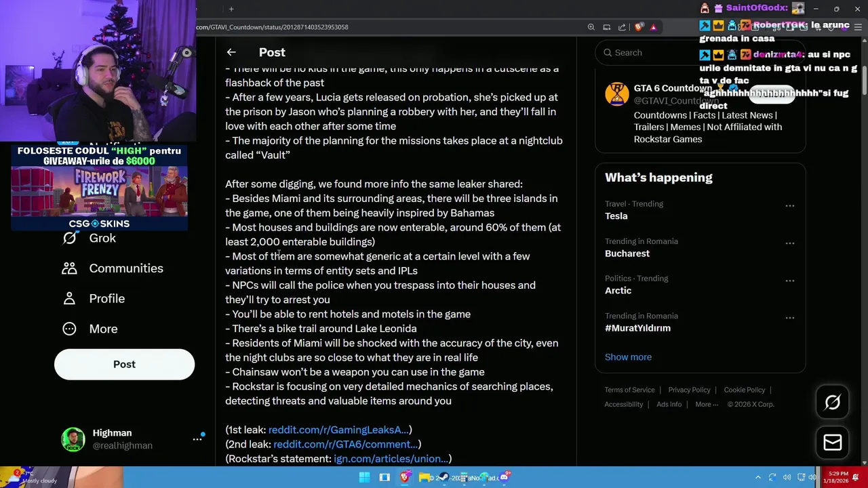Viewport: 868px width, 488px height.
Task: Open Brave browser taskbar icon
Action: tap(405, 477)
